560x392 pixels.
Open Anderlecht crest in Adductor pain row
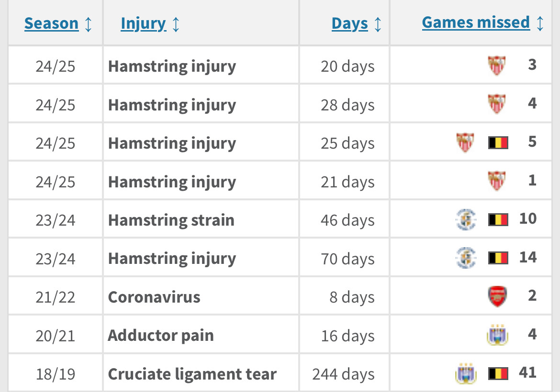point(497,335)
